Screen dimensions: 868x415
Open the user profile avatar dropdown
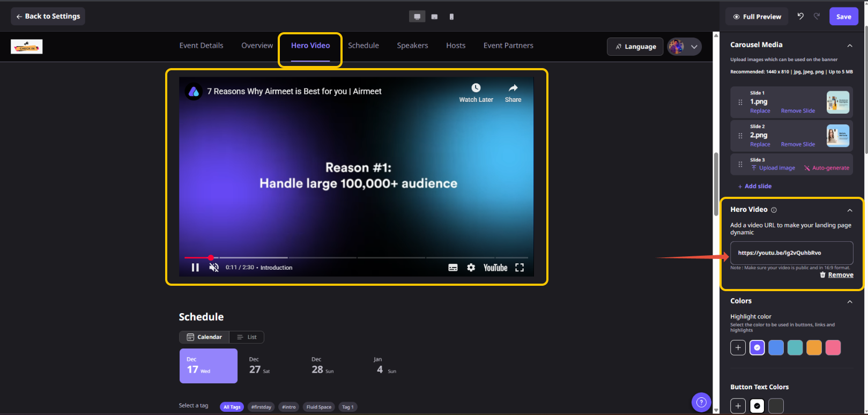684,47
